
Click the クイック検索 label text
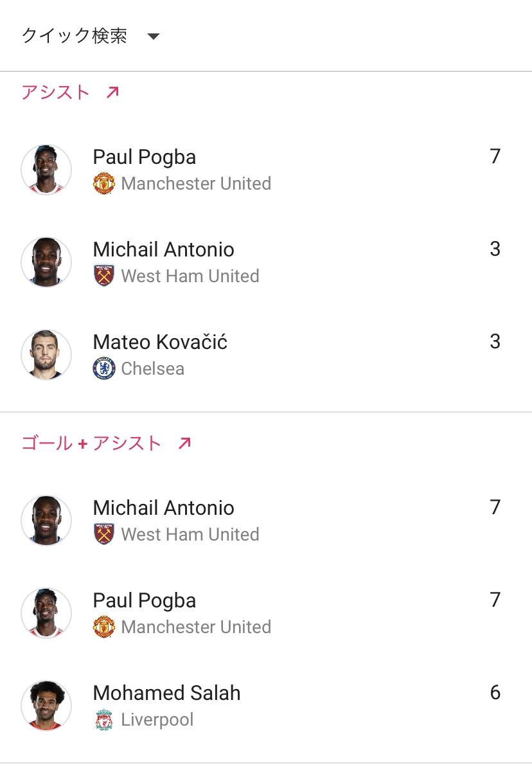pyautogui.click(x=75, y=36)
